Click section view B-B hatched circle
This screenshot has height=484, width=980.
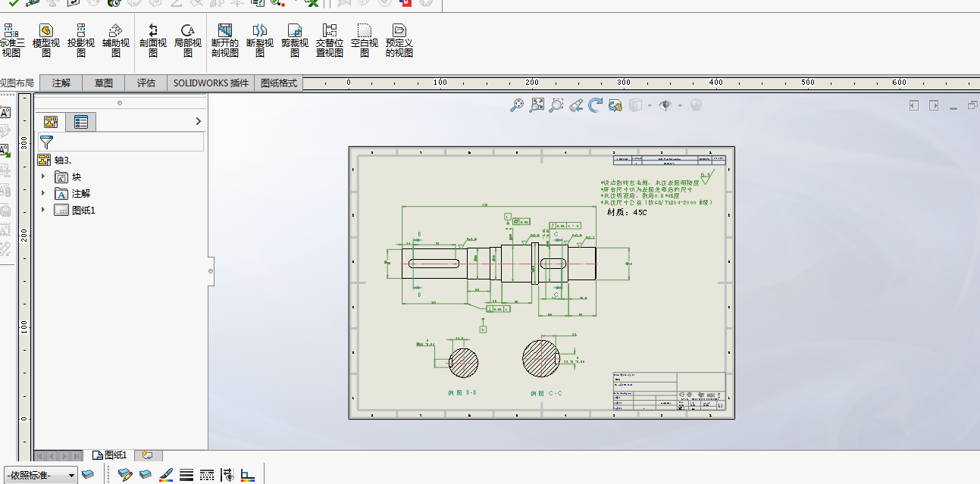(x=464, y=361)
